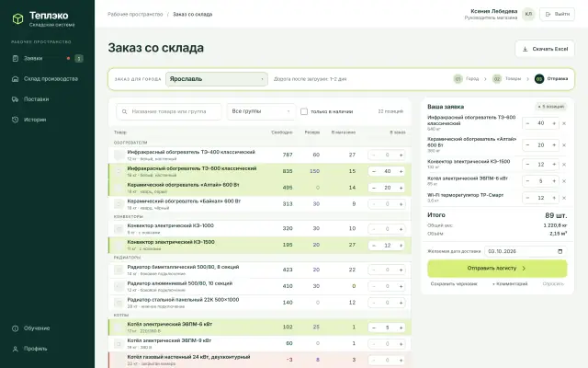Click ТЭ-400 классический product thumbnail

[119, 155]
